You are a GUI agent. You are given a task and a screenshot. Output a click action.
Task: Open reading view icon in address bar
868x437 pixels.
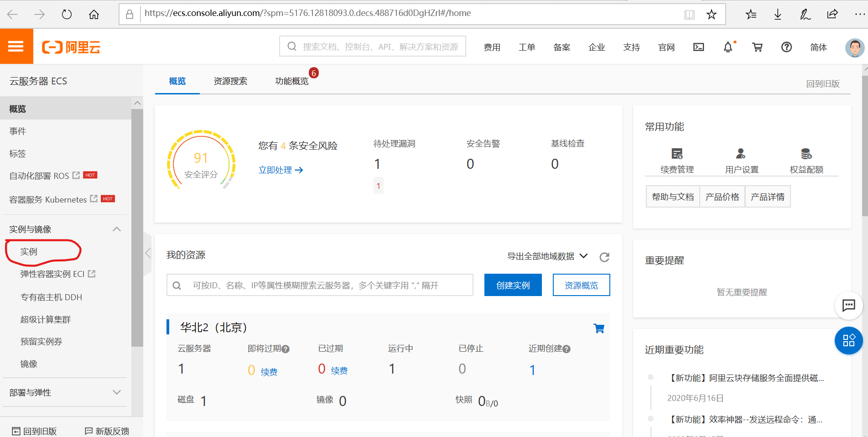(x=689, y=15)
